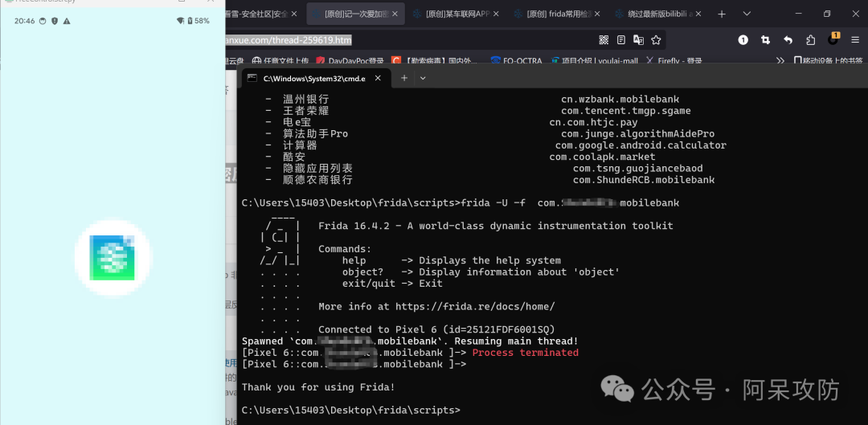Open the screenshot crop tool icon
Image resolution: width=868 pixels, height=425 pixels.
tap(766, 40)
